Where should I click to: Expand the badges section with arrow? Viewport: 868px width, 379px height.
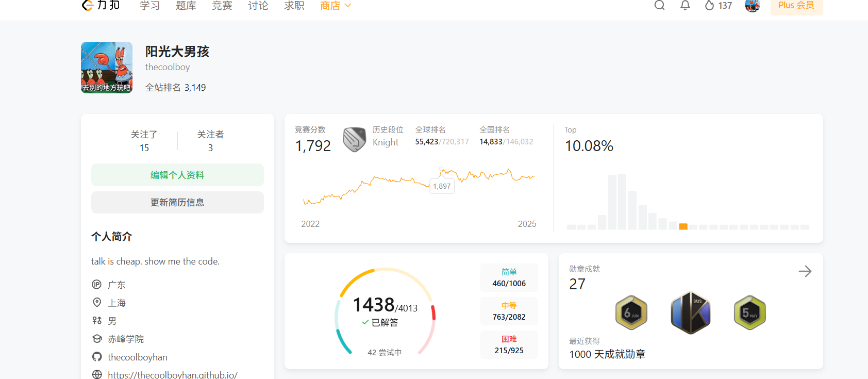(805, 271)
